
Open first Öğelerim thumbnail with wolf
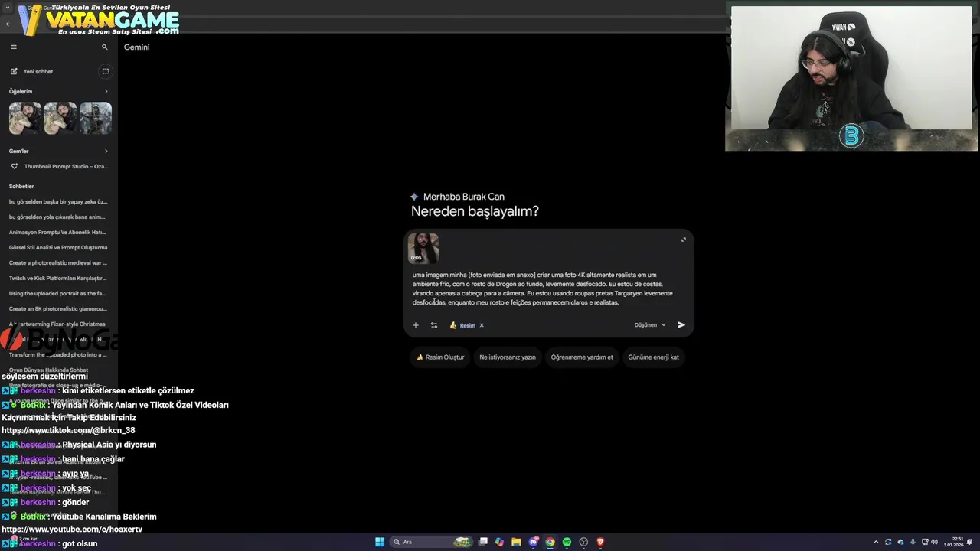25,119
